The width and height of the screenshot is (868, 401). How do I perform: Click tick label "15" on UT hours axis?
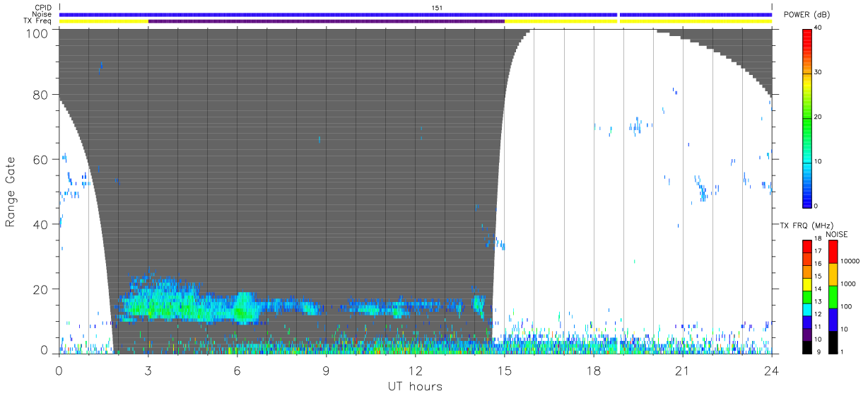tap(505, 371)
